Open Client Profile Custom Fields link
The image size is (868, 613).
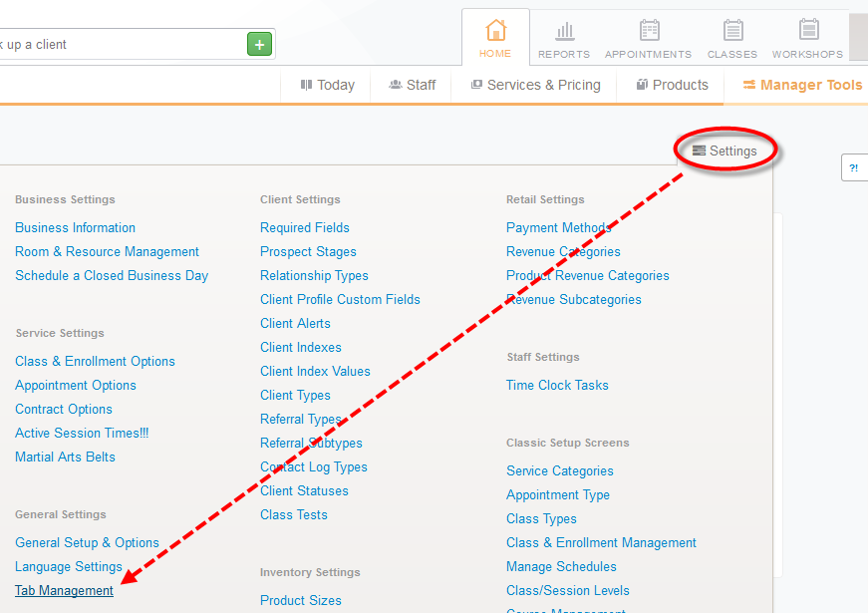(340, 299)
